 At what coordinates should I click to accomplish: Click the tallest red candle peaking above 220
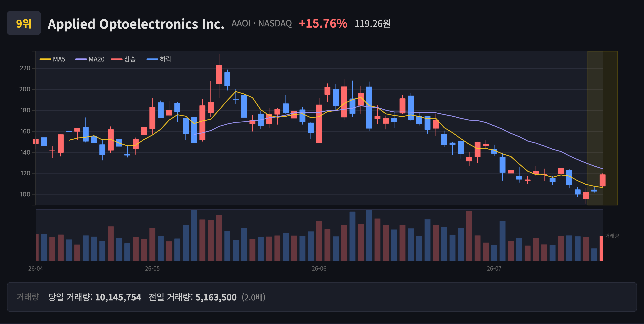coord(219,75)
